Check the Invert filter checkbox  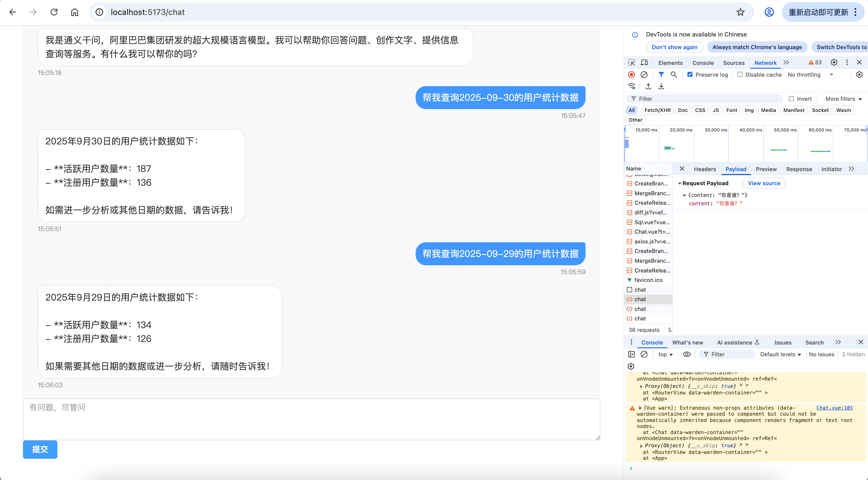pos(792,99)
